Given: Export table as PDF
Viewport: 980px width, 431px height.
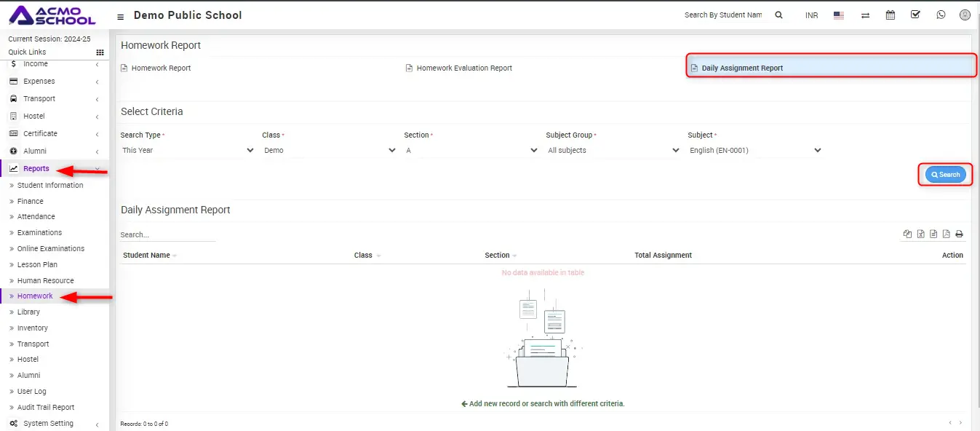Looking at the screenshot, I should tap(946, 234).
